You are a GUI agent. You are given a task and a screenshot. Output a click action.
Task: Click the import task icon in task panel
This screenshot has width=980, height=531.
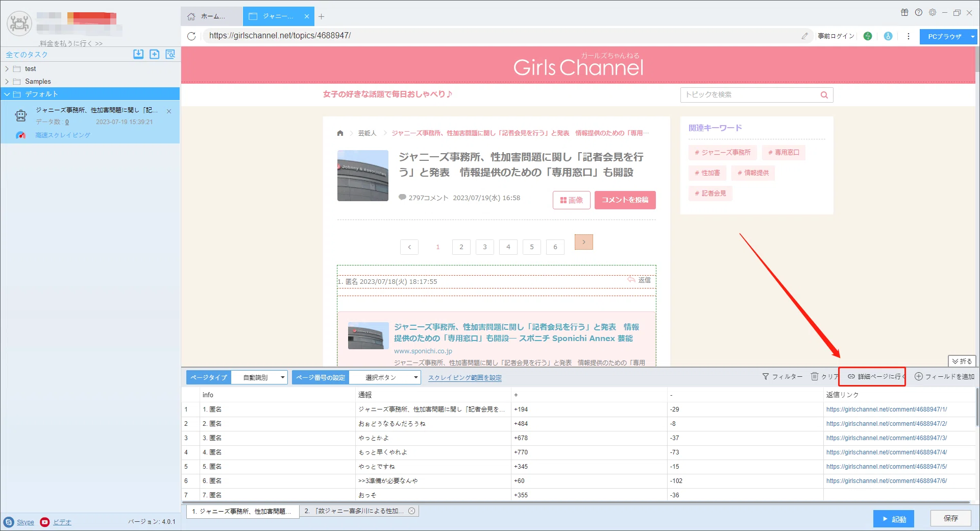138,54
